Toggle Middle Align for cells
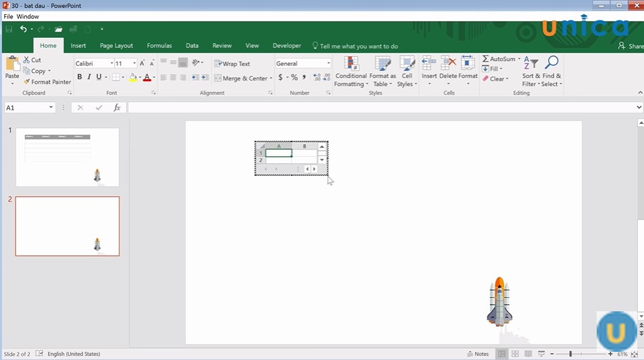The width and height of the screenshot is (644, 360). pos(173,62)
